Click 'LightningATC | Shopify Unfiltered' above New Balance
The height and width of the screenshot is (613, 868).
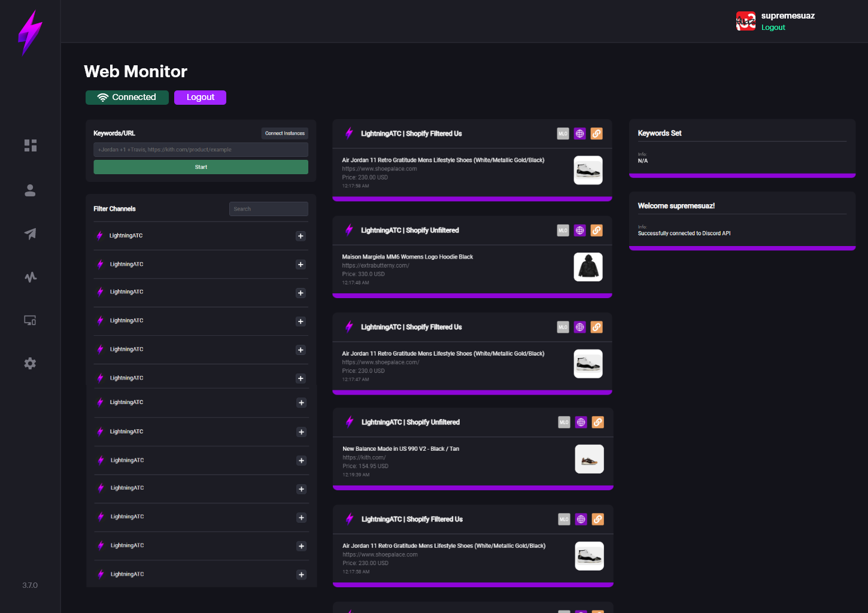(411, 423)
